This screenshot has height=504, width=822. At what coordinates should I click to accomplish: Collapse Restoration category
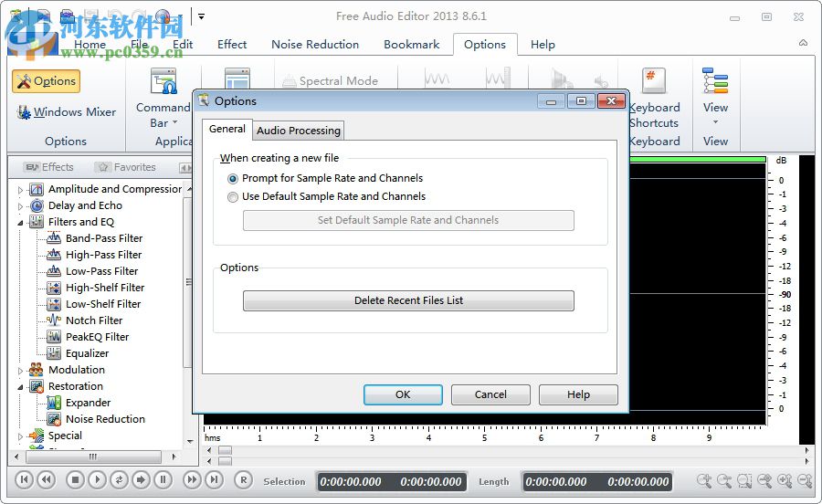pos(20,386)
